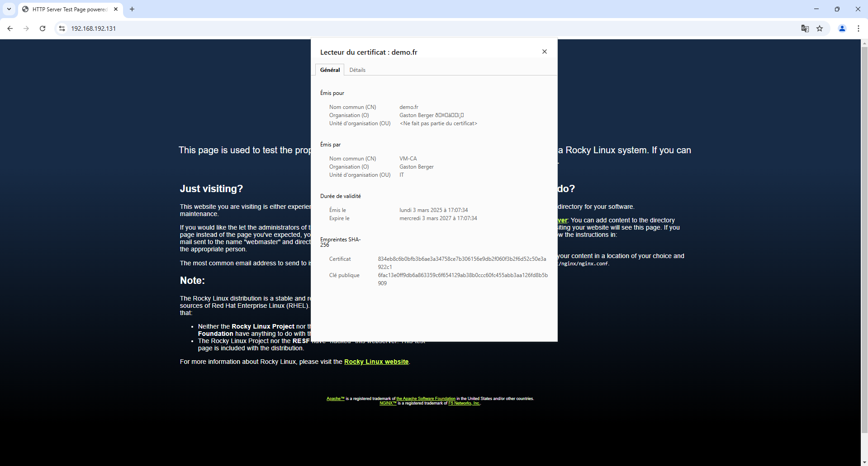868x466 pixels.
Task: Click the issued-to organisation value Gaston Berger
Action: point(432,115)
